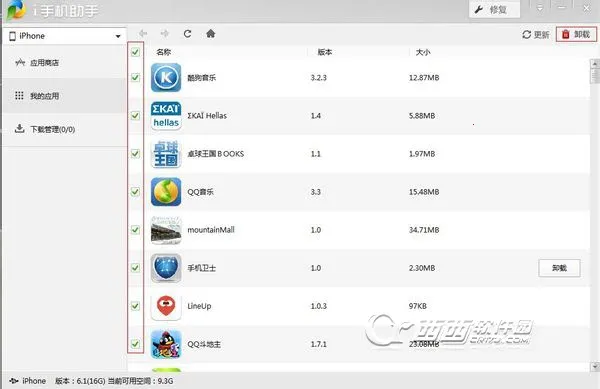The image size is (600, 389).
Task: Click the vertical scrollbar thumb
Action: tap(595, 76)
